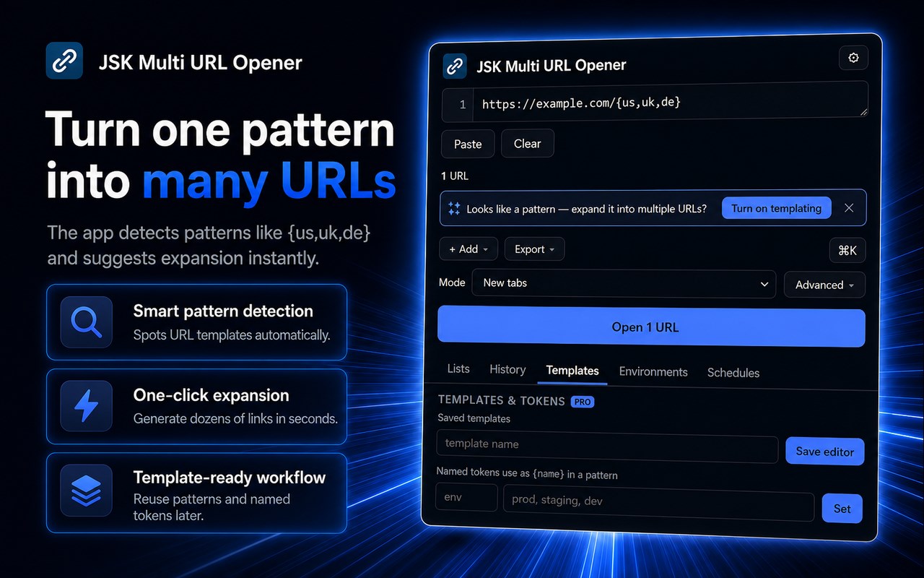Click the '1 URL' count text
The image size is (924, 578).
[455, 176]
